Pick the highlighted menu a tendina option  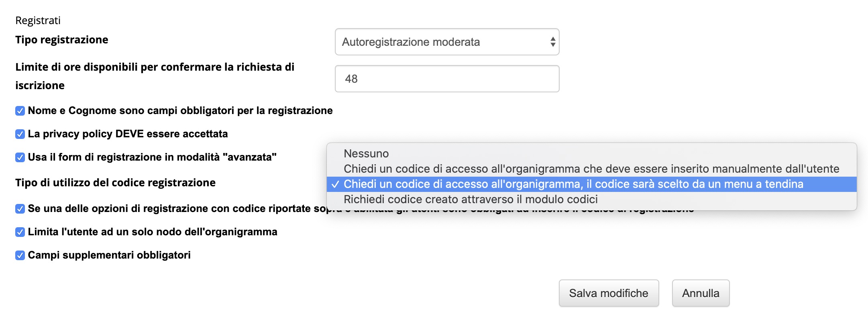(x=573, y=184)
